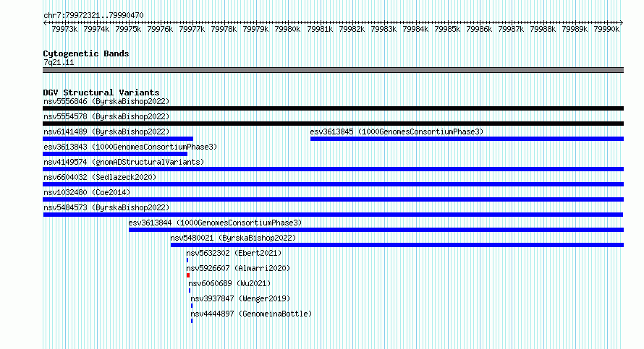This screenshot has width=644, height=349.
Task: Click nsv6060689 (Wu2021) variant label
Action: click(x=229, y=283)
